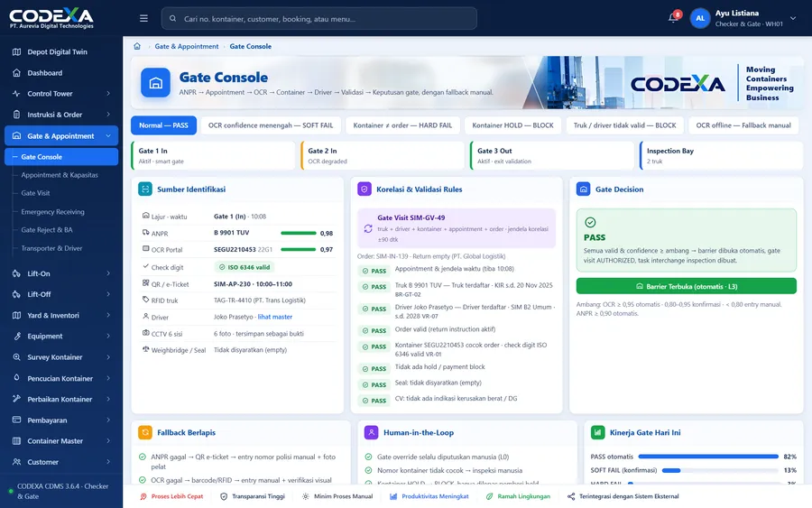This screenshot has width=812, height=508.
Task: Expand the Customer chevron
Action: pos(108,462)
